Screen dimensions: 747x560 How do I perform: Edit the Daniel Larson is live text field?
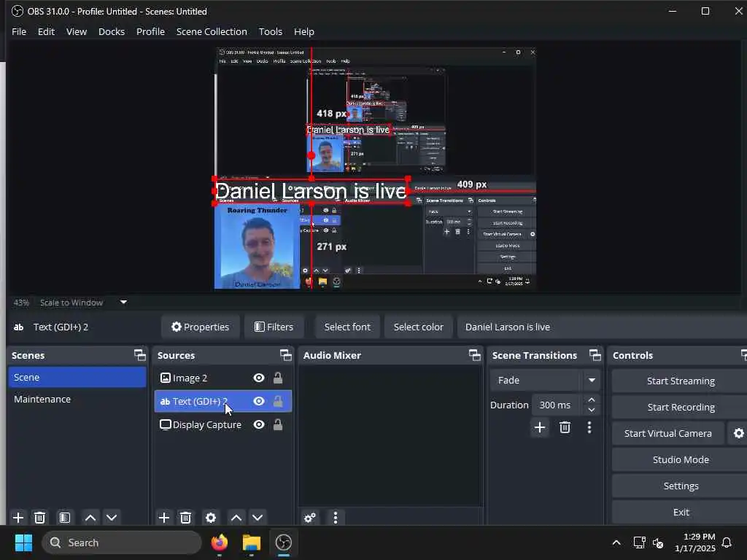[x=602, y=327]
